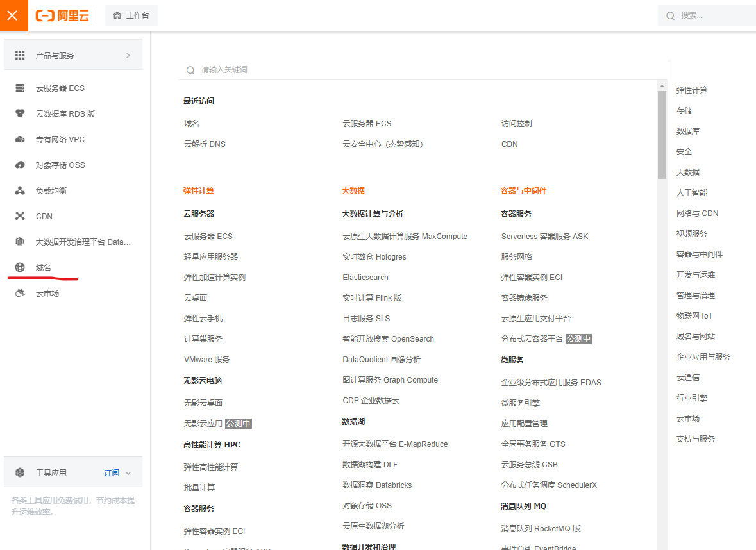Jump to 安全 category on right

(684, 152)
